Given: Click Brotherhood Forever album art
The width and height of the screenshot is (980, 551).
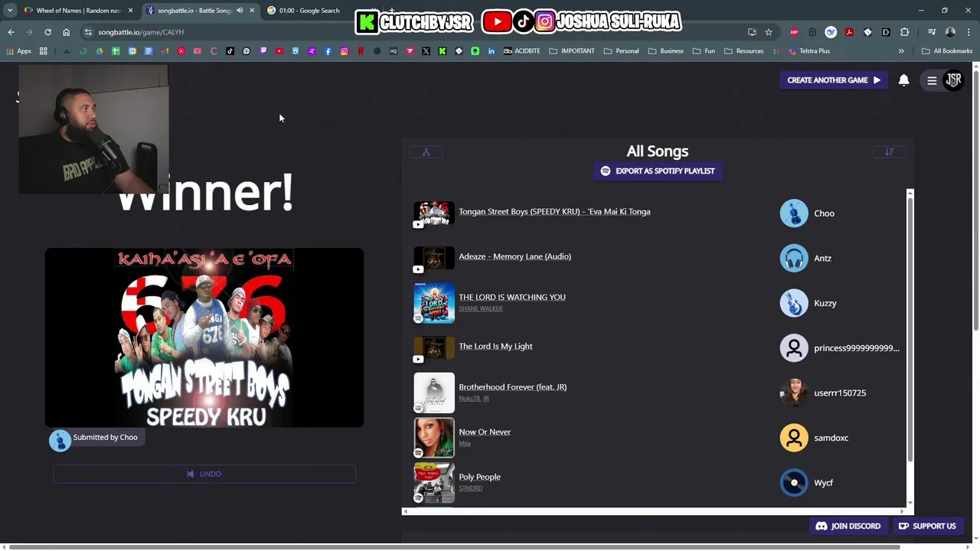Looking at the screenshot, I should pos(434,393).
